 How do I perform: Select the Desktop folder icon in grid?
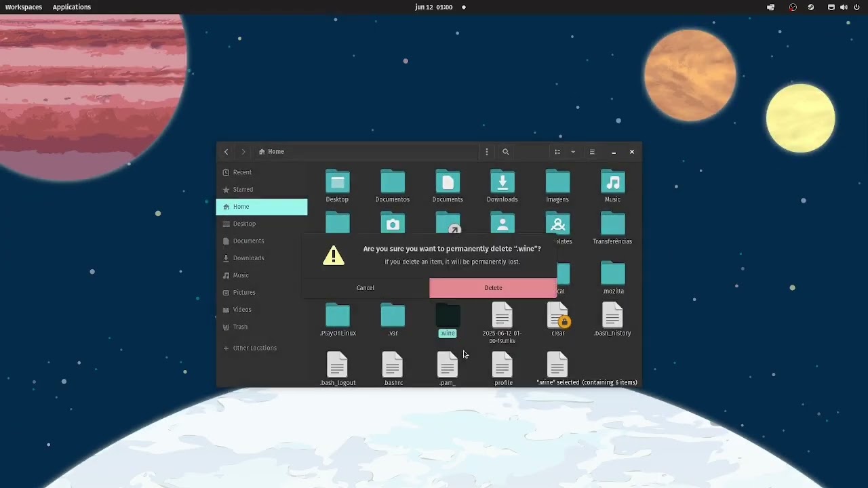(337, 182)
